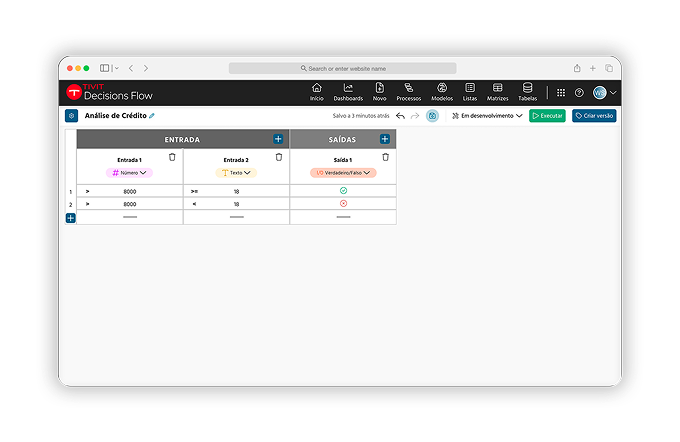
Task: Delete the Entrada 1 column
Action: (172, 157)
